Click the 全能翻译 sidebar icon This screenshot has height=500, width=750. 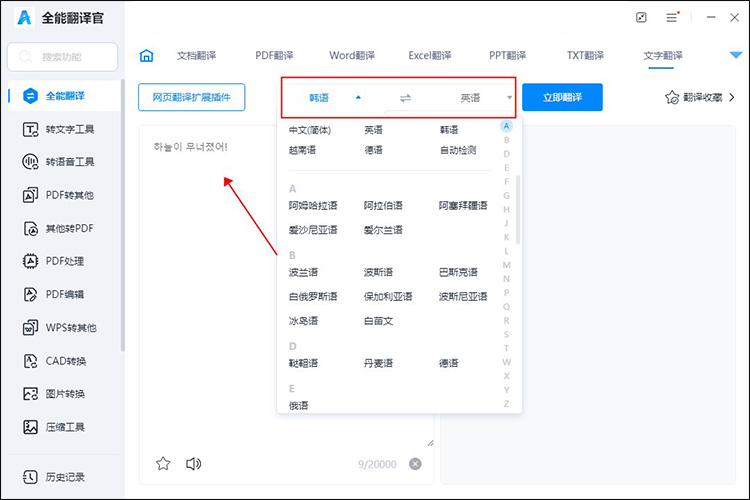[x=31, y=96]
